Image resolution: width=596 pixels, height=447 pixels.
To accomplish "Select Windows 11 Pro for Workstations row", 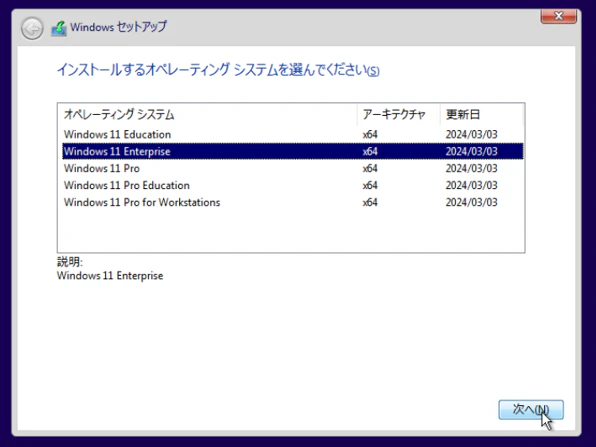I will pos(293,202).
